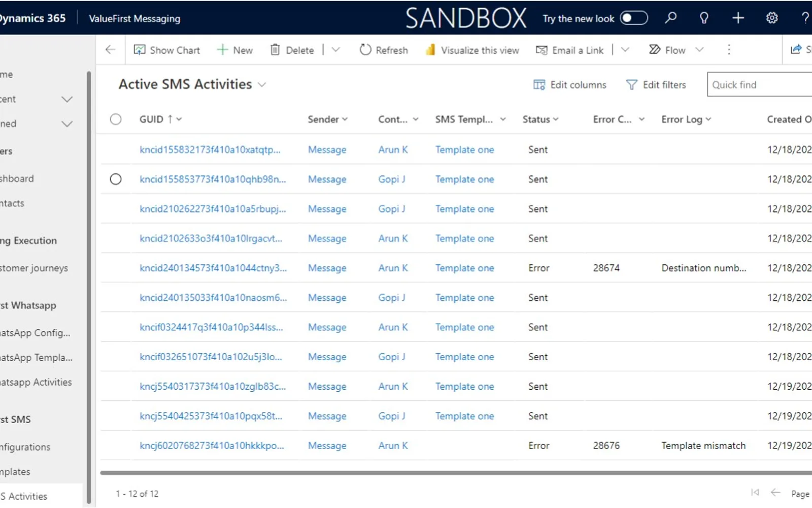This screenshot has width=812, height=508.
Task: Click Destination numb... error log cell
Action: click(704, 268)
